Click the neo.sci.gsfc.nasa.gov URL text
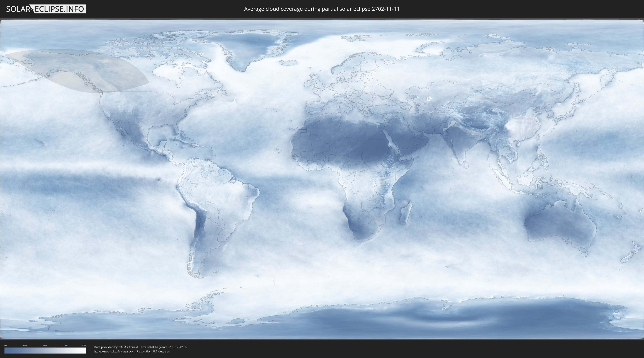 pos(114,352)
